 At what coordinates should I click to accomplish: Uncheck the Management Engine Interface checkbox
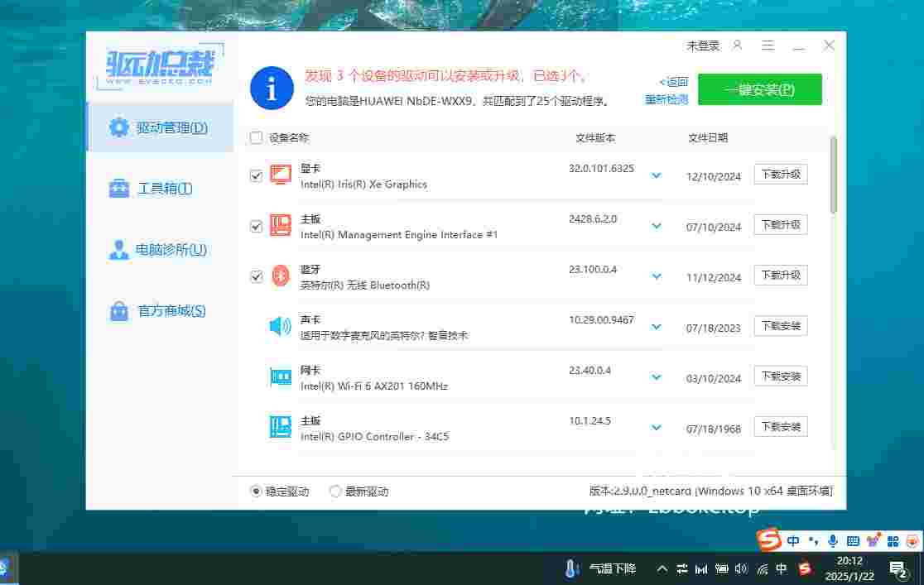(256, 226)
